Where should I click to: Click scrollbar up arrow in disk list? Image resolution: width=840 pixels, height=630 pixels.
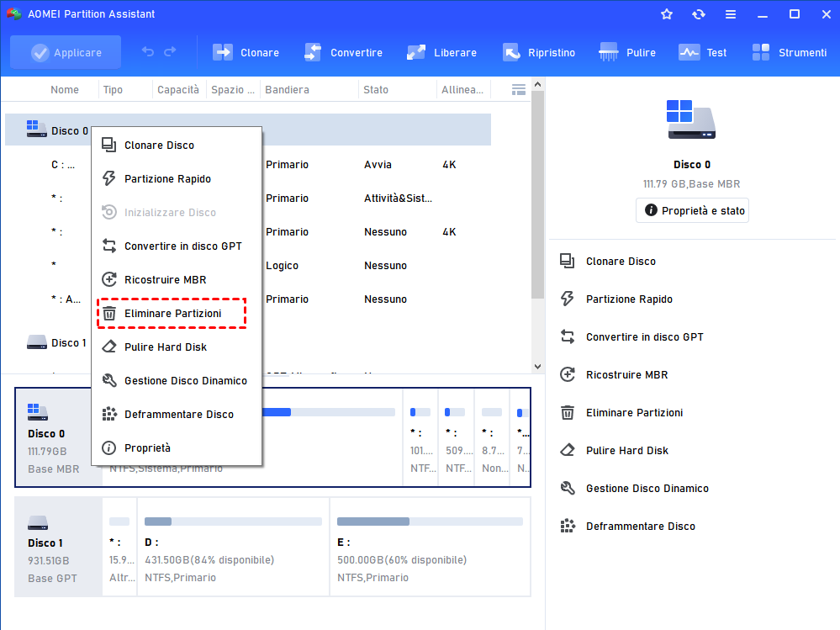[537, 85]
